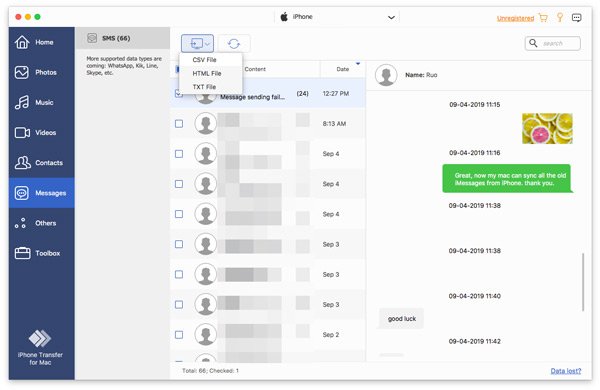600x390 pixels.
Task: Open the Toolbox briefcase icon
Action: click(23, 253)
